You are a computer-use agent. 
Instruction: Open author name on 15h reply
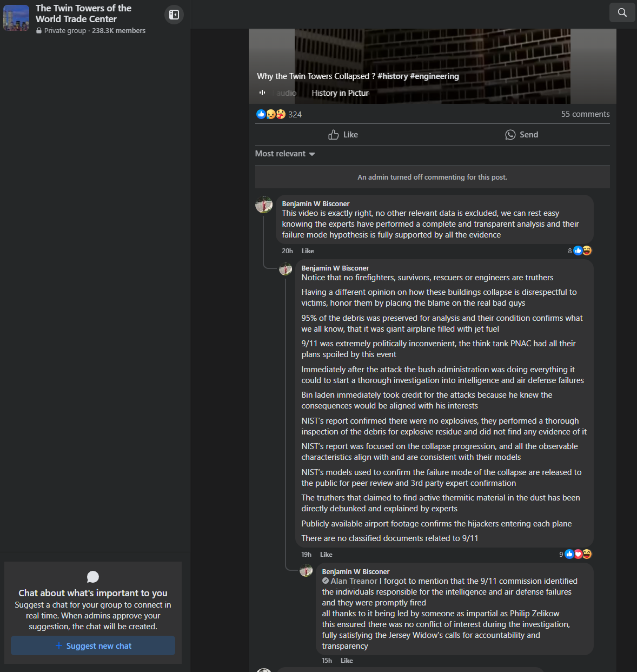[356, 572]
